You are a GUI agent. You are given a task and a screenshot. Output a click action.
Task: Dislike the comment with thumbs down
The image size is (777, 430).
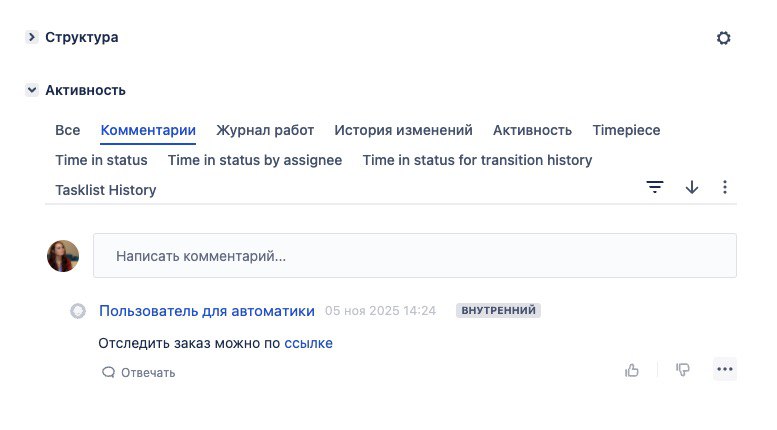pos(683,370)
